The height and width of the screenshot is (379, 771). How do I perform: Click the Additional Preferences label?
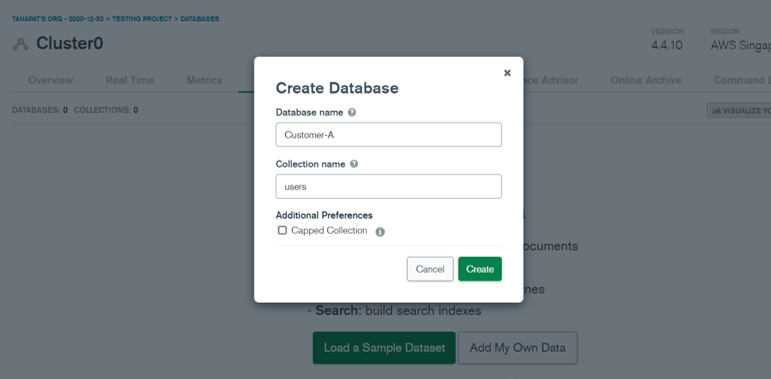pos(324,215)
